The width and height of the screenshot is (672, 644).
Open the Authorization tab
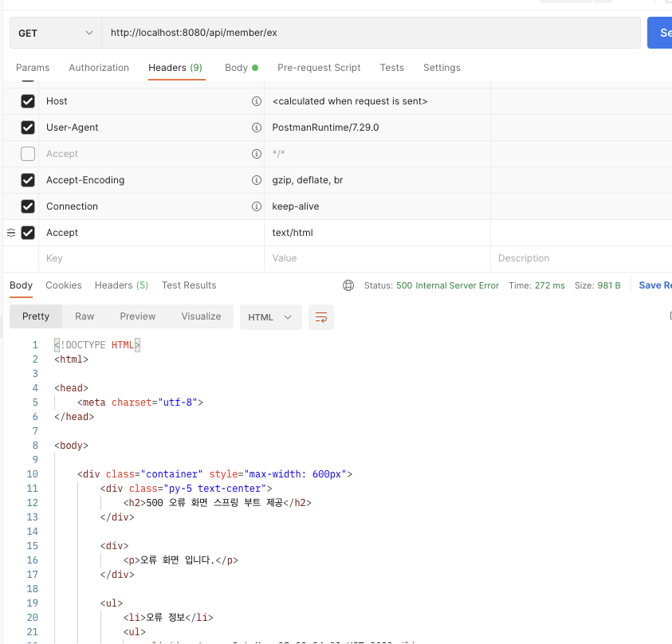click(x=99, y=68)
